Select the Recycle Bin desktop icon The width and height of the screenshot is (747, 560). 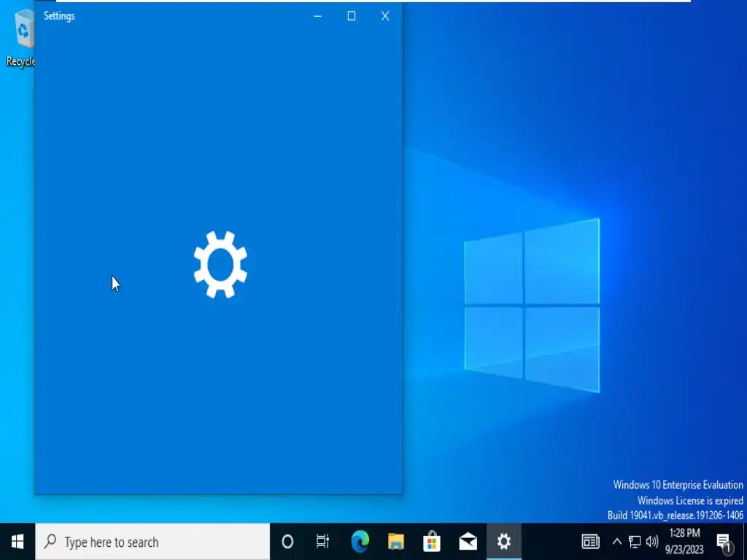click(20, 38)
